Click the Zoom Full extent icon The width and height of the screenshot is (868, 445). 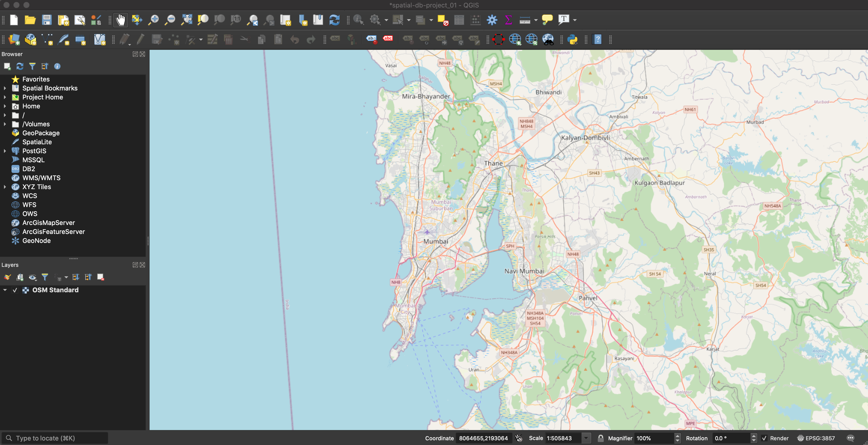tap(187, 20)
